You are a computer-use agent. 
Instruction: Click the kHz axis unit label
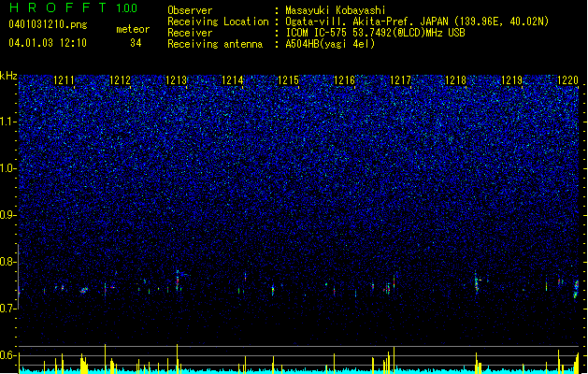click(x=8, y=76)
